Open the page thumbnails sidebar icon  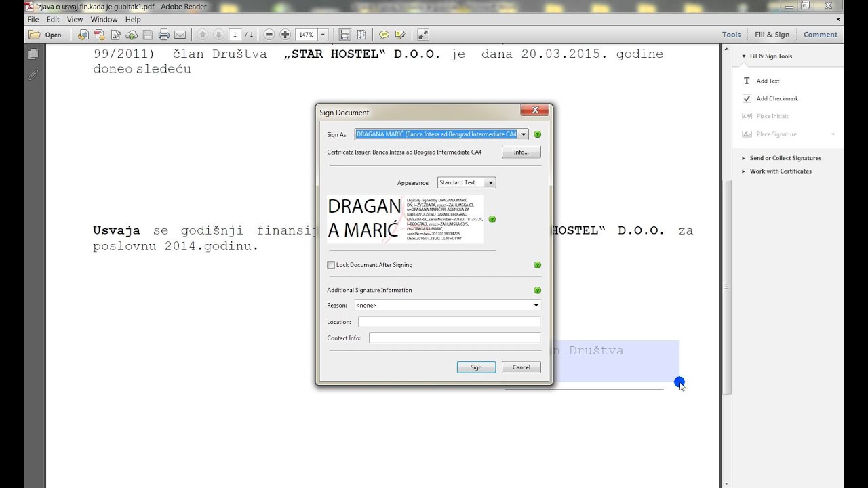(x=33, y=54)
